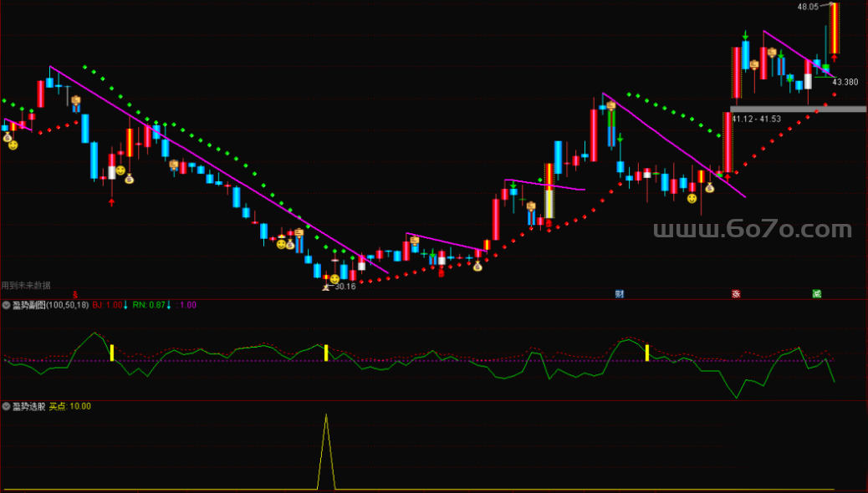Select the 盈势选股 indicator title

pos(28,406)
